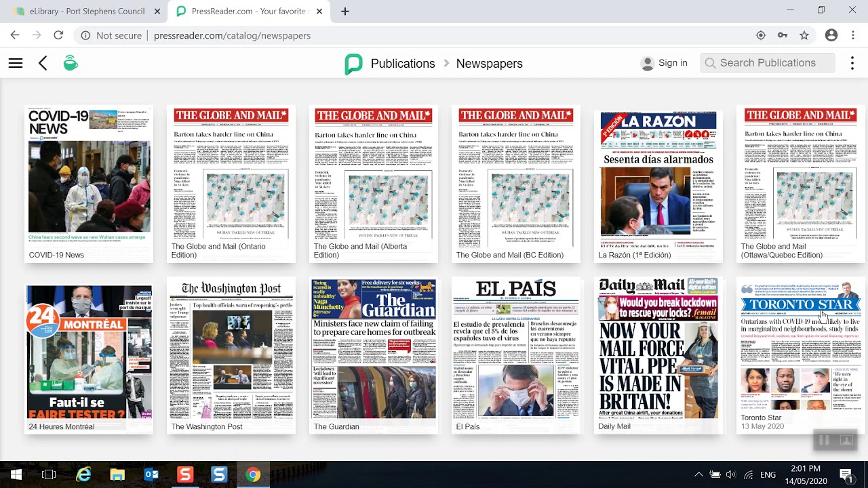
Task: Open the orange S app on taskbar
Action: (185, 474)
